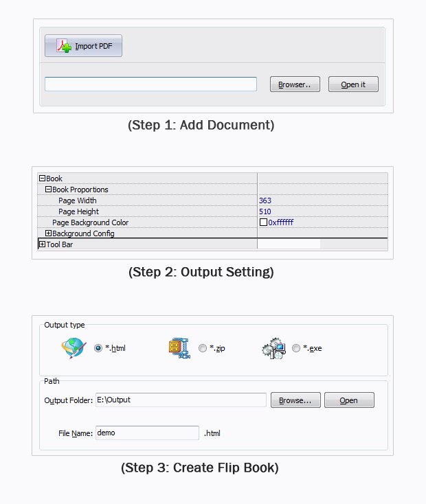This screenshot has width=426, height=504.
Task: Click the 0xffffff color value text
Action: click(x=281, y=222)
